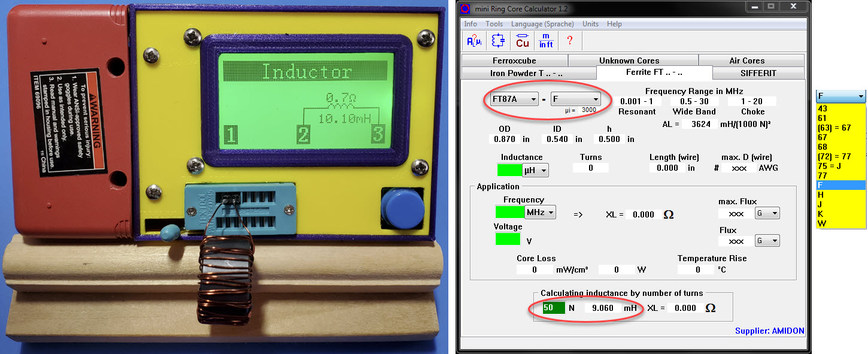Click the green Inductance input field
Image resolution: width=868 pixels, height=354 pixels.
pos(509,170)
